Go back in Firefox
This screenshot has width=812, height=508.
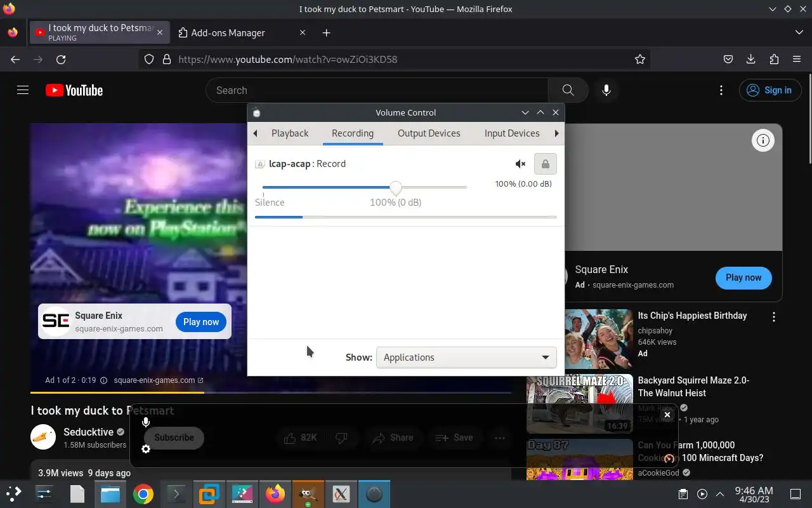tap(15, 59)
